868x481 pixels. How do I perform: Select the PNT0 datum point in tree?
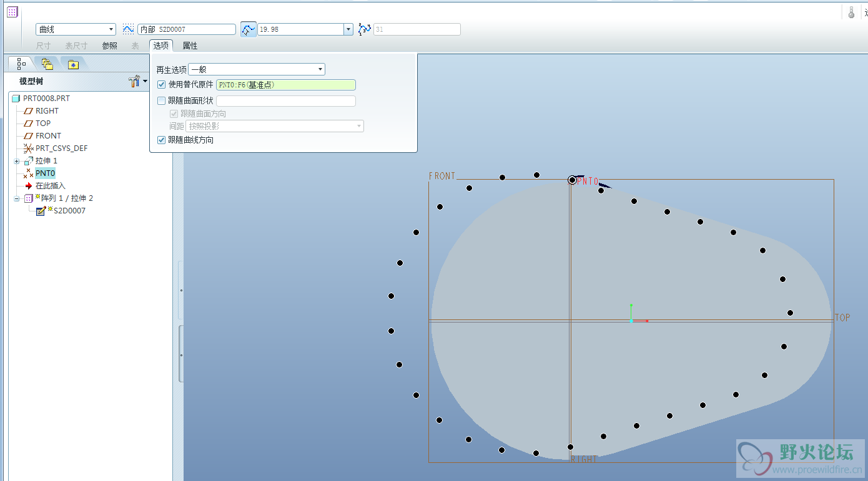click(x=45, y=173)
